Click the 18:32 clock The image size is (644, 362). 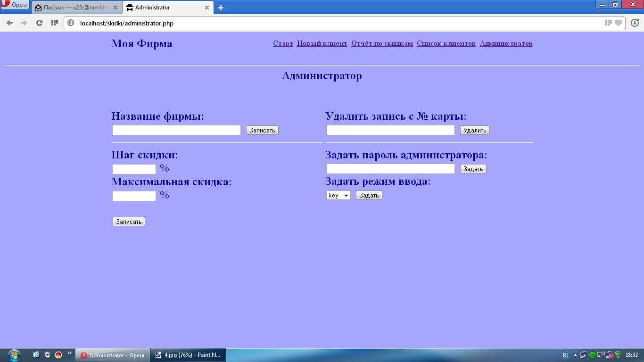click(631, 355)
